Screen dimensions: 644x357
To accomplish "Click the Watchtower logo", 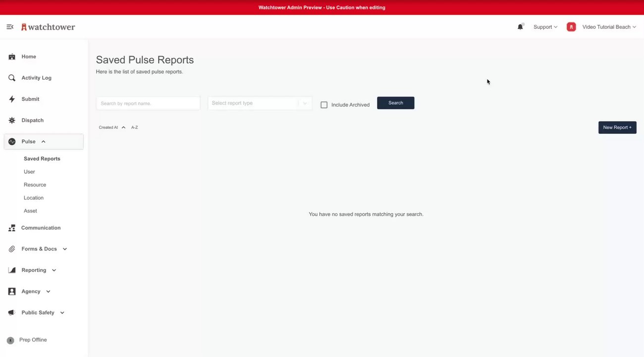I will pyautogui.click(x=48, y=27).
